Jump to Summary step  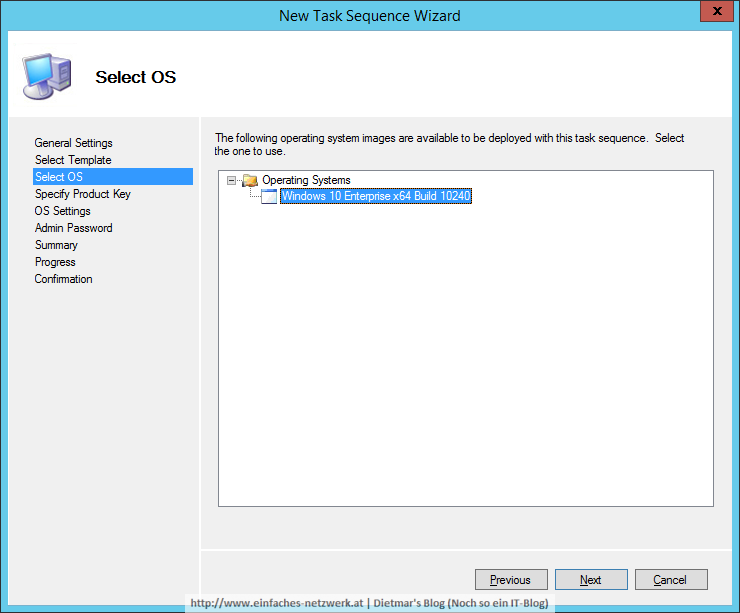tap(56, 245)
